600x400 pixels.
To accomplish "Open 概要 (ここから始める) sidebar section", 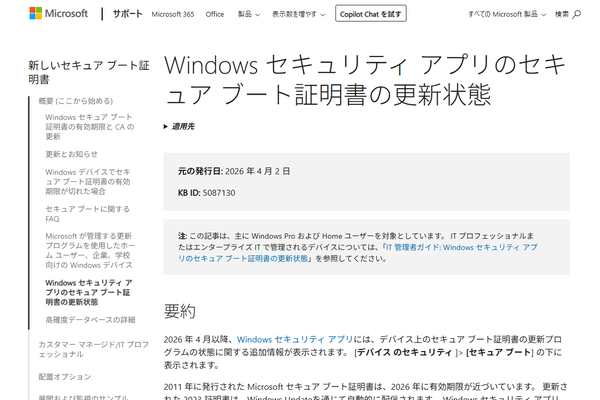I will click(76, 101).
